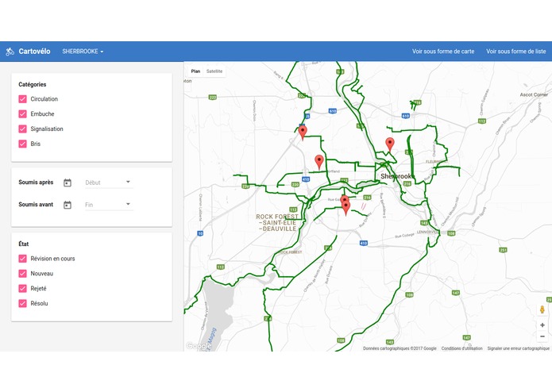Click the Fin date field
This screenshot has width=552, height=392.
pos(109,205)
